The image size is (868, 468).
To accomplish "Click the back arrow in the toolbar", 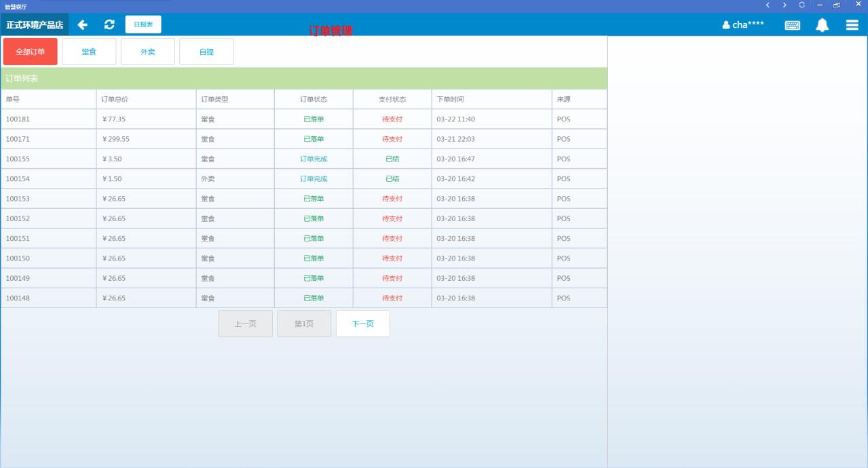I will click(x=83, y=25).
